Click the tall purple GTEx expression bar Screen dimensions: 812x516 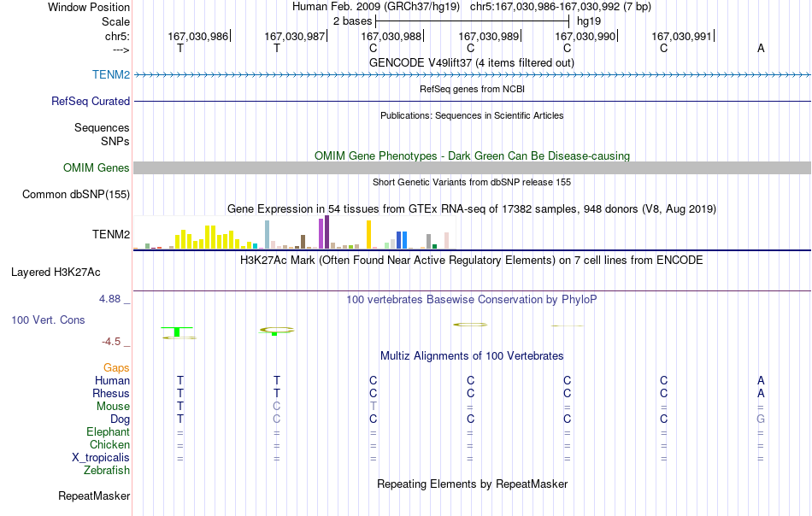(327, 232)
